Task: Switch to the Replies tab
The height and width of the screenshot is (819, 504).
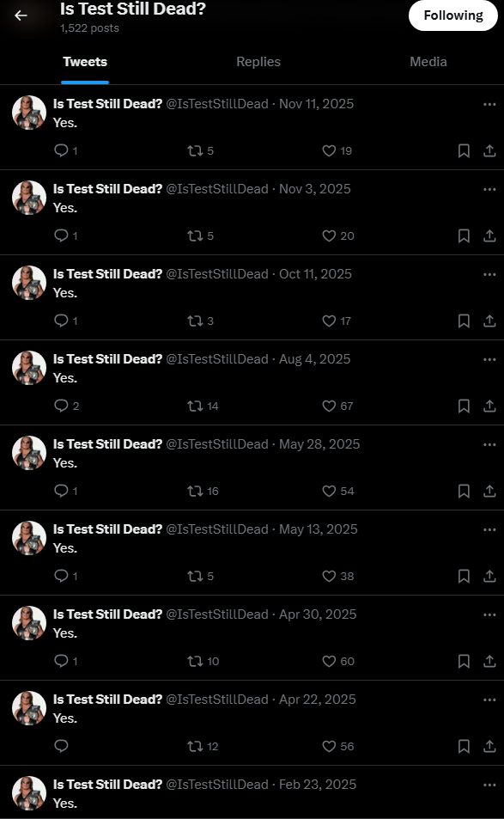Action: [258, 62]
